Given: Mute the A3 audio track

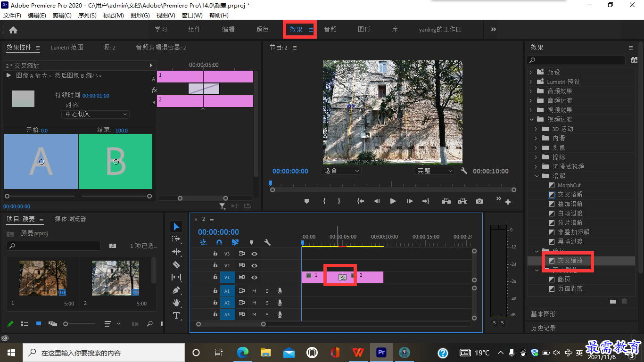Looking at the screenshot, I should [254, 314].
